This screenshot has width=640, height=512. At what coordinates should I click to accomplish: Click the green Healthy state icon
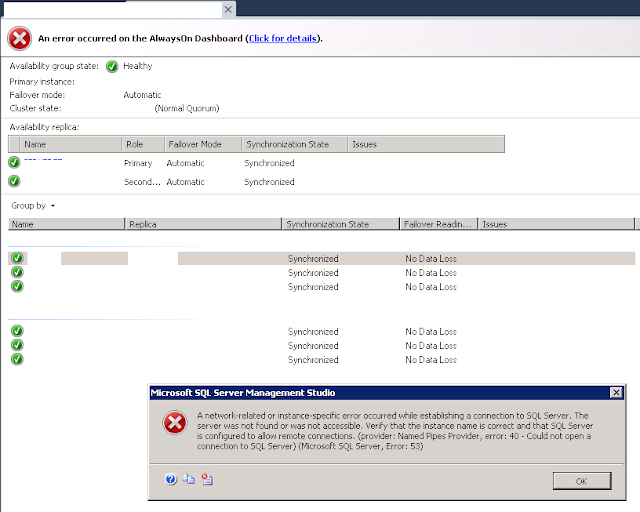112,66
